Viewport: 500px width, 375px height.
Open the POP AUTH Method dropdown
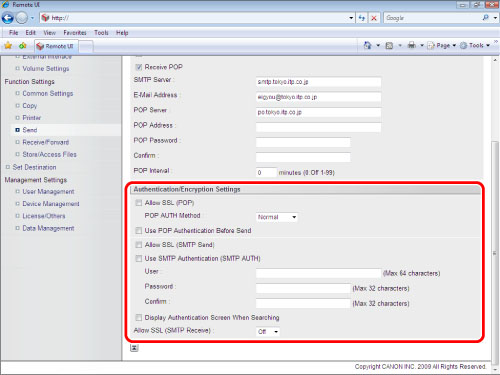tap(277, 217)
